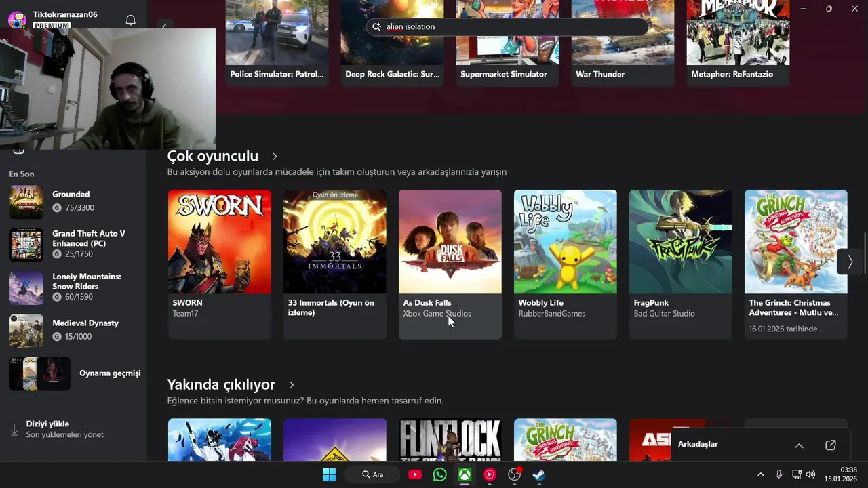Open WhatsApp from the taskbar
The image size is (868, 488).
pos(439,474)
